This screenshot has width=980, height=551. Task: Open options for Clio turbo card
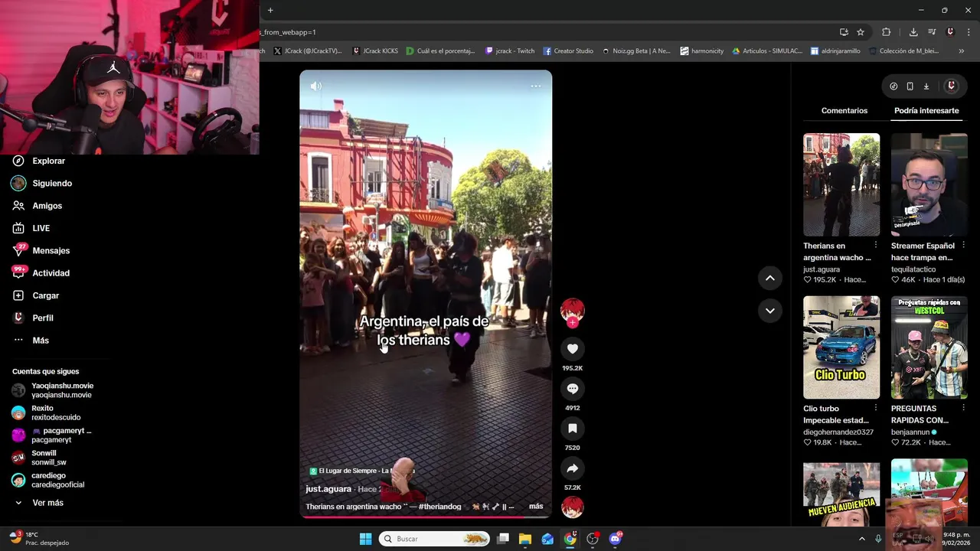coord(876,408)
